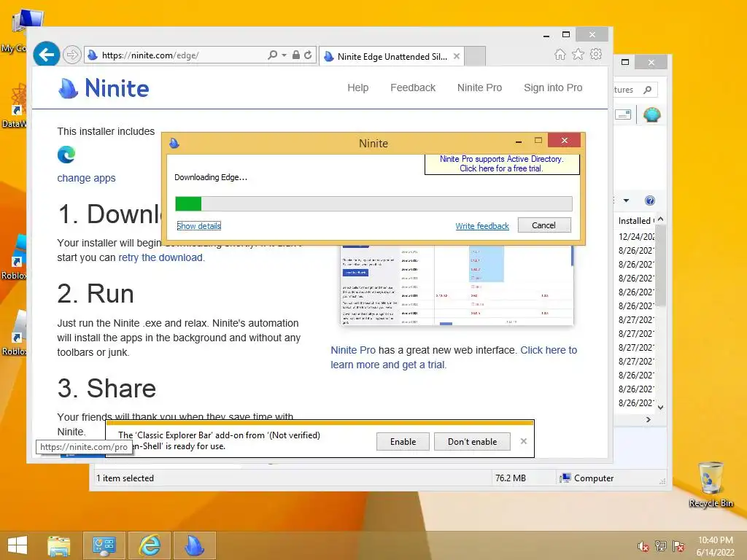Open the Ninite Pro nav link
This screenshot has width=747, height=560.
(479, 87)
